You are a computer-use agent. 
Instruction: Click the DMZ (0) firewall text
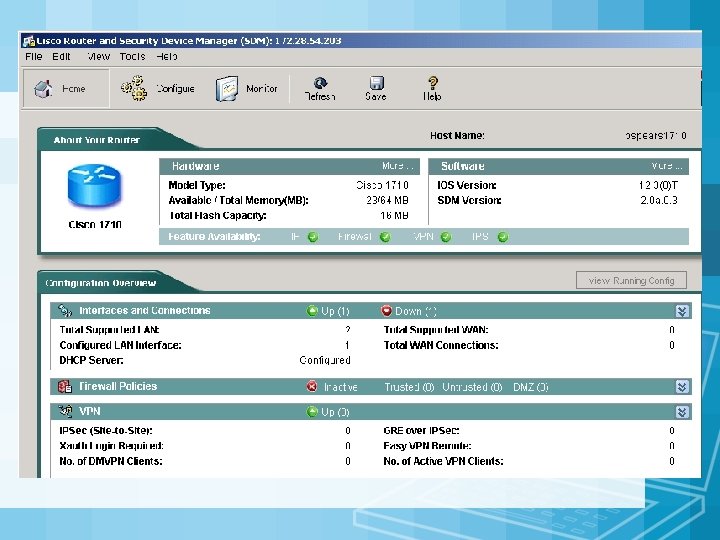coord(530,387)
